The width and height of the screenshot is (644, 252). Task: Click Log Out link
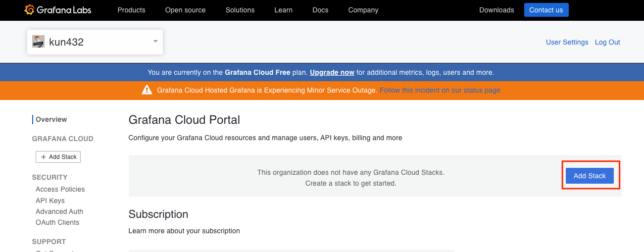[607, 42]
